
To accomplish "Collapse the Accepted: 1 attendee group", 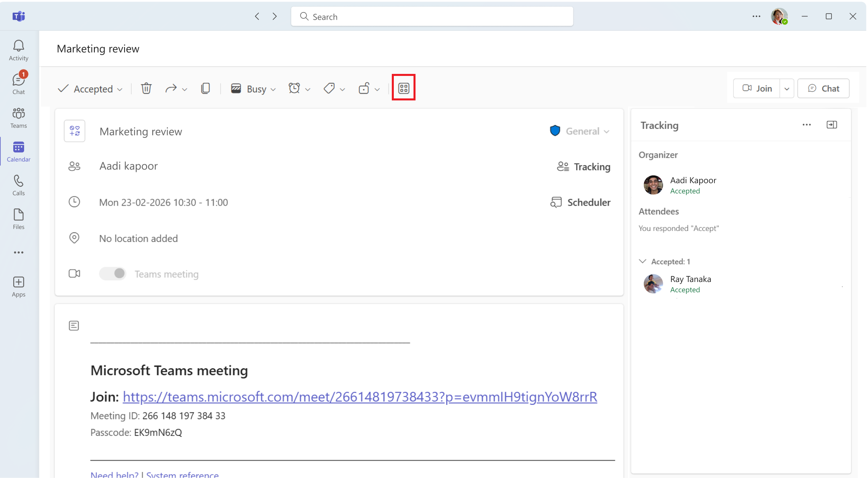I will pos(643,261).
